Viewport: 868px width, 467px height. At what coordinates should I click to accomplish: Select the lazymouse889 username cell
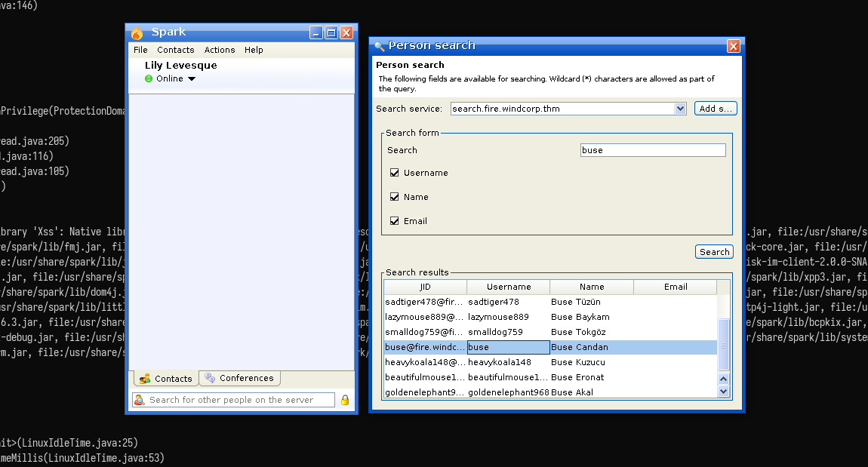pyautogui.click(x=508, y=317)
